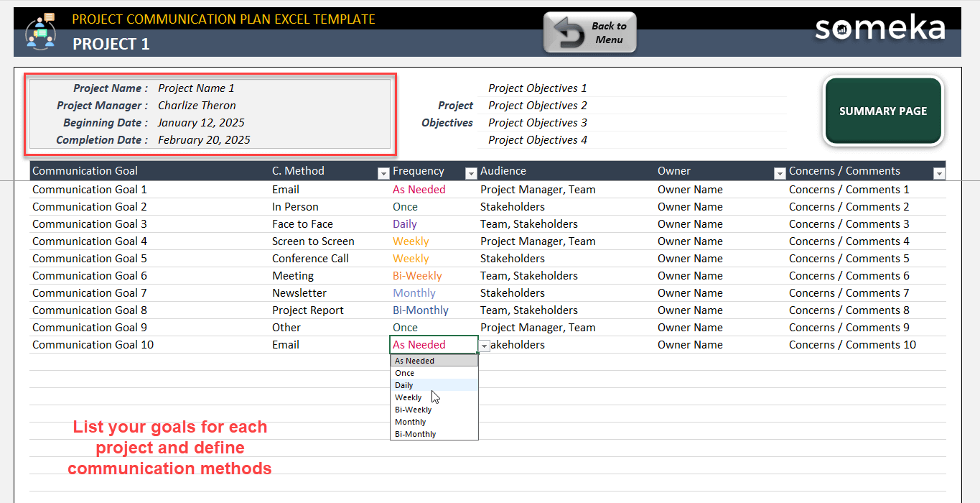This screenshot has width=980, height=503.
Task: Select the Newsletter method cell
Action: pyautogui.click(x=299, y=293)
